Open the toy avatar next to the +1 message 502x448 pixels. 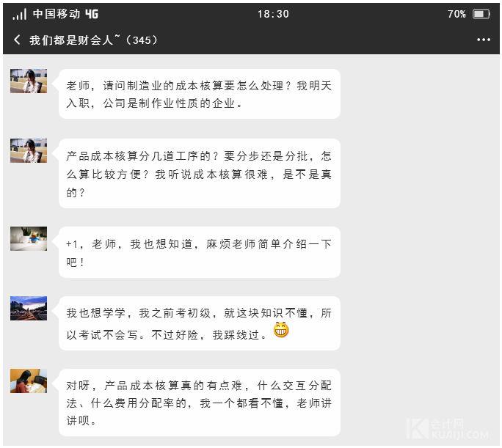[29, 238]
